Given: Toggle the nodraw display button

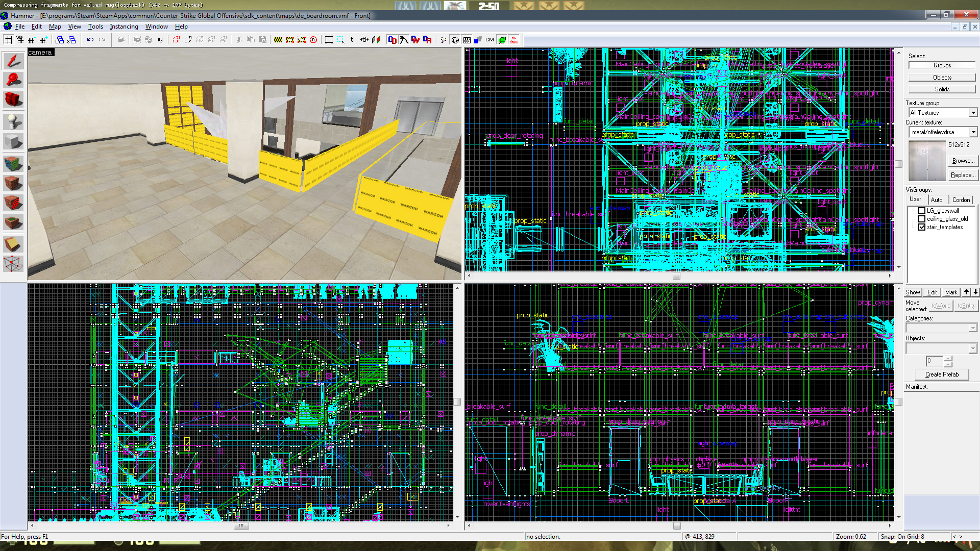Looking at the screenshot, I should (x=514, y=40).
